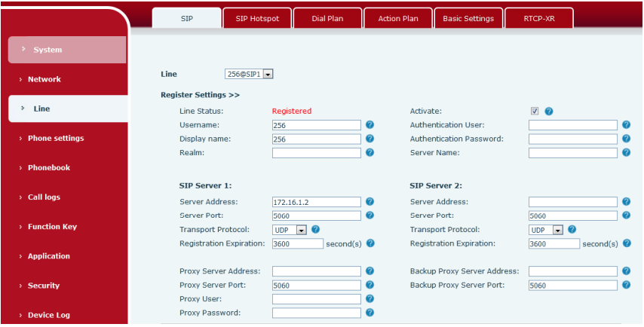Open the RTCP-XR tab
Viewport: 644px width, 327px height.
coord(538,19)
